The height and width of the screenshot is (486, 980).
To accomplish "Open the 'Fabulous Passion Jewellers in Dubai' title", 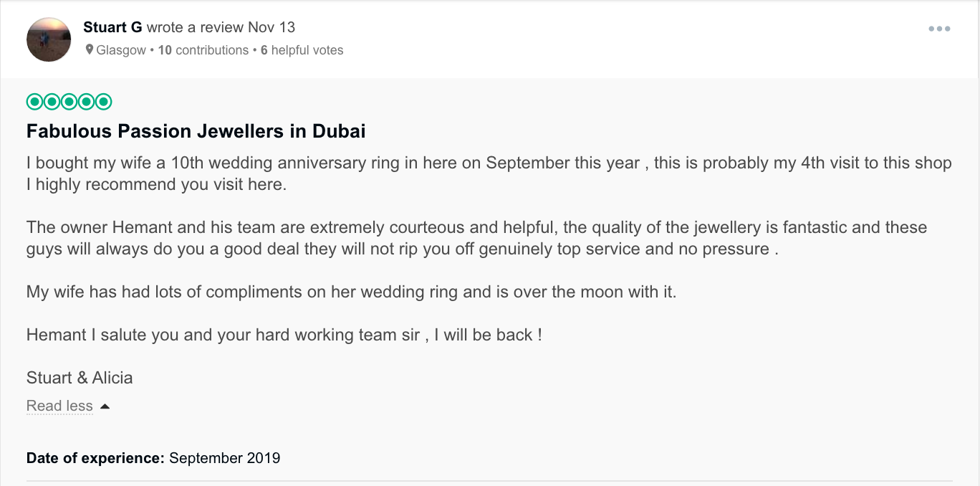I will tap(196, 132).
